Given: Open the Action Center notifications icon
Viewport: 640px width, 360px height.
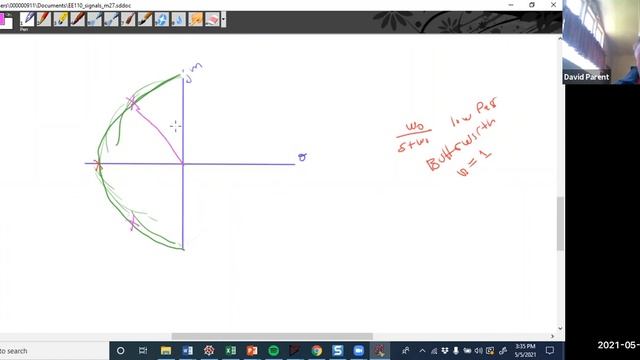Looking at the screenshot, I should 550,351.
